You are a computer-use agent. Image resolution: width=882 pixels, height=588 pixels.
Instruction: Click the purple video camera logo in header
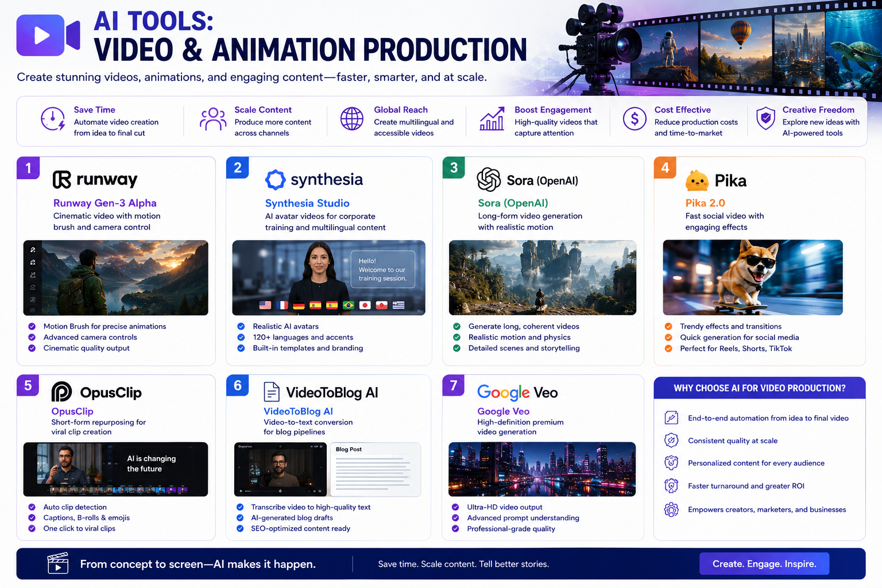coord(48,35)
